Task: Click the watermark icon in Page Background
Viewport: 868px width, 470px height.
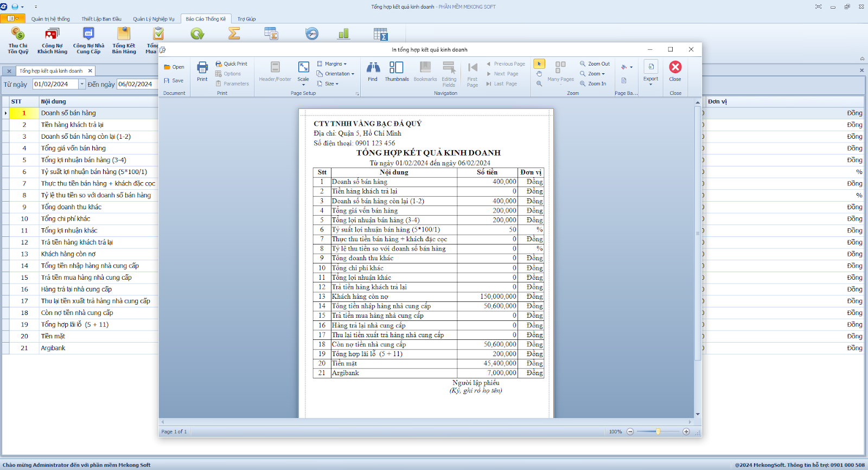Action: (624, 80)
